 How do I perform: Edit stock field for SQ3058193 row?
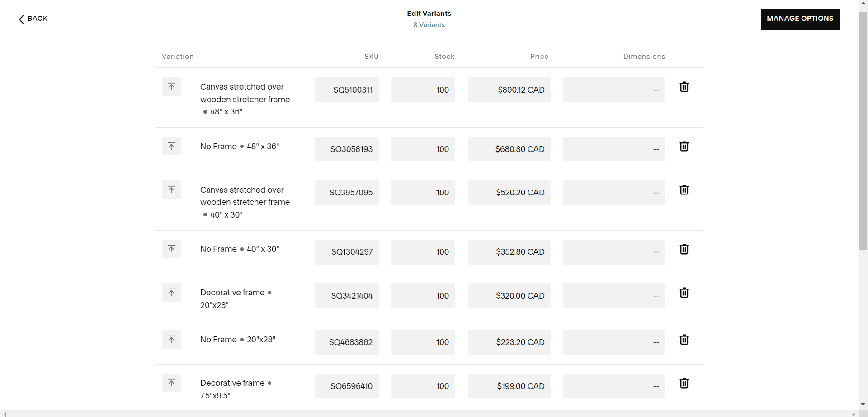point(423,149)
